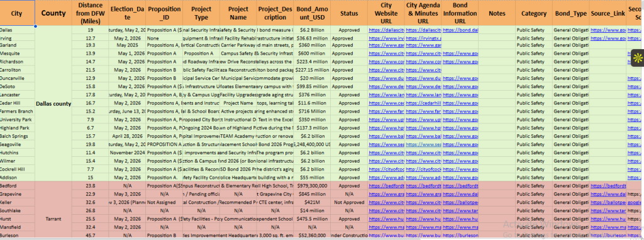
Task: Open the Irving row City Agenda & Minutes link
Action: 423,38
